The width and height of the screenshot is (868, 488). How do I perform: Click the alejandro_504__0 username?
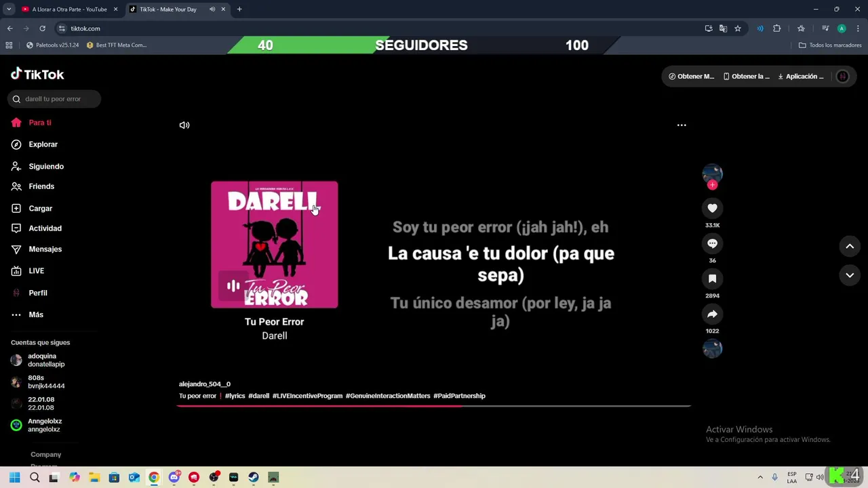pos(205,384)
